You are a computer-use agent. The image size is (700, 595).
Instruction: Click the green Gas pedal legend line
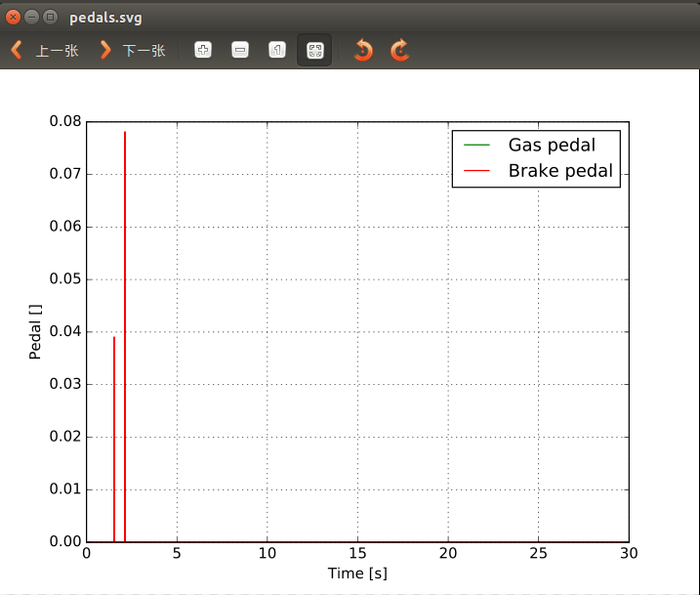[x=475, y=145]
